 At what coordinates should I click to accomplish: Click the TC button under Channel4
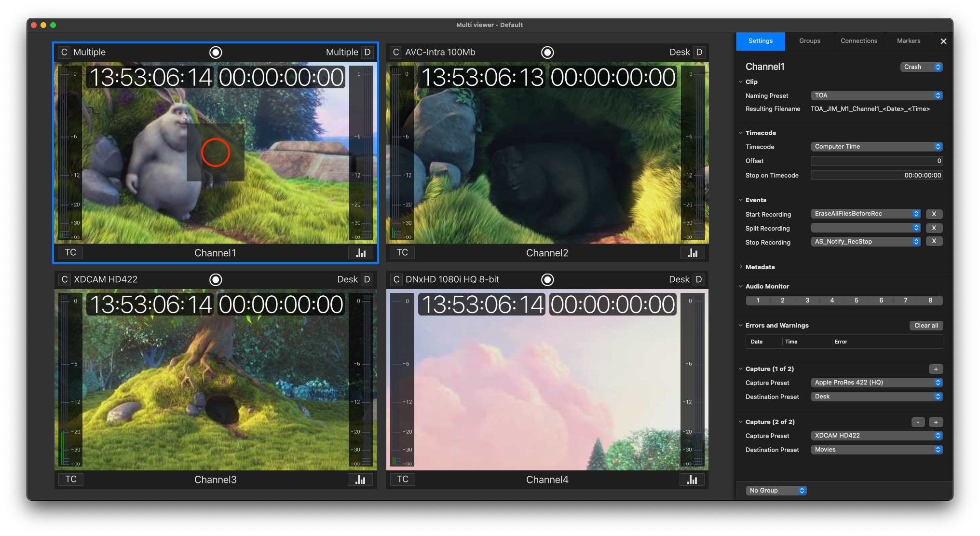[403, 479]
